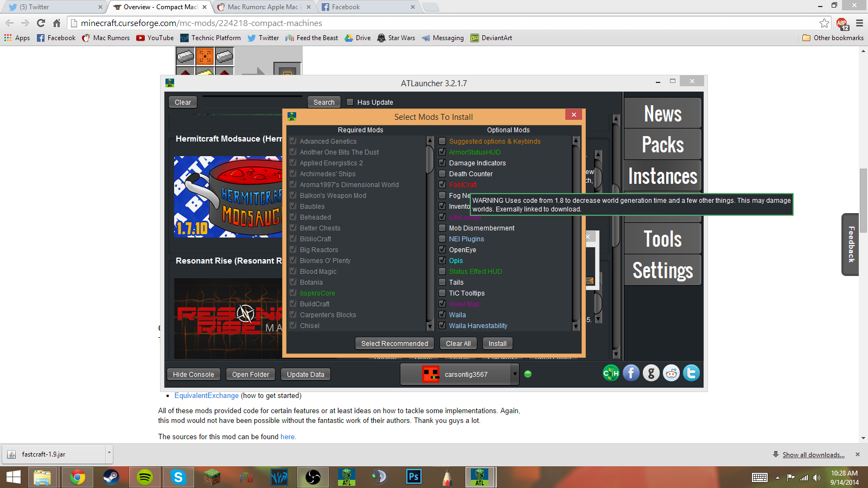Viewport: 868px width, 488px height.
Task: Click the Reddit icon in the launcher
Action: (x=671, y=373)
